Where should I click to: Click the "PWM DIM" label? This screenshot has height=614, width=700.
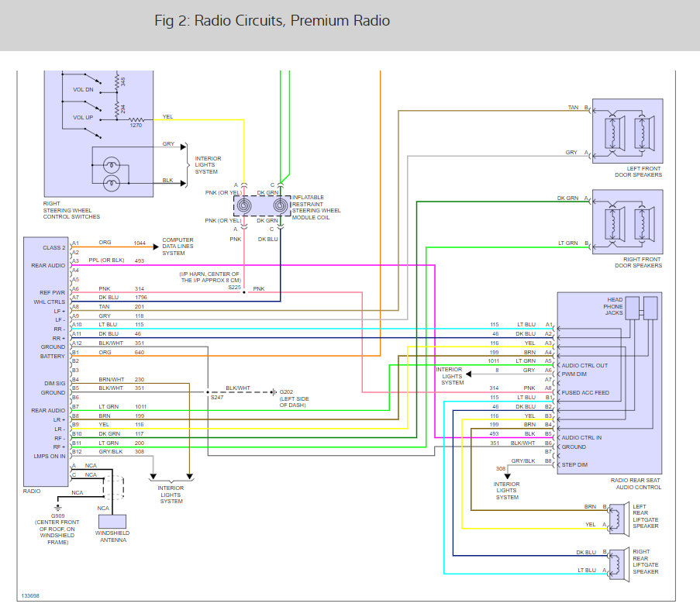point(574,374)
